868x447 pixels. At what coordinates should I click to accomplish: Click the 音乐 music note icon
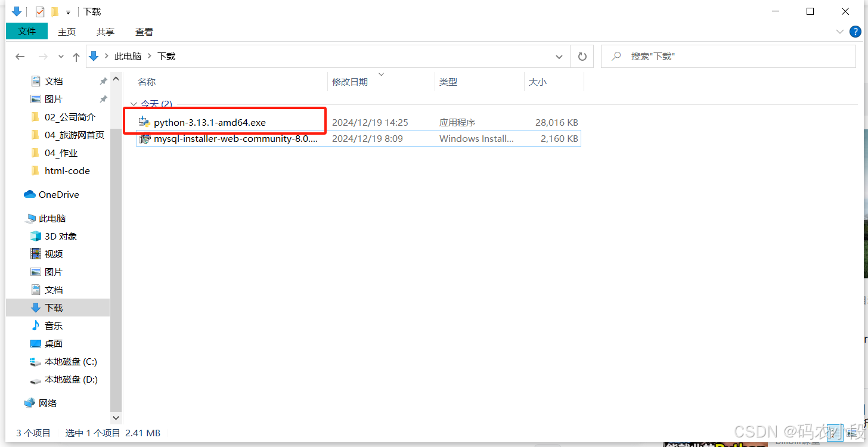tap(36, 325)
